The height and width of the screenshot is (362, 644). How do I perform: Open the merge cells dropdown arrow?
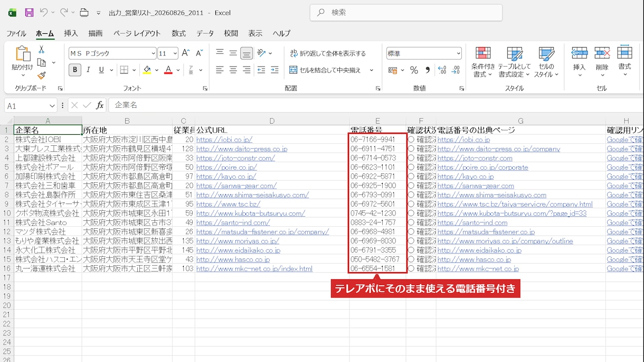371,70
